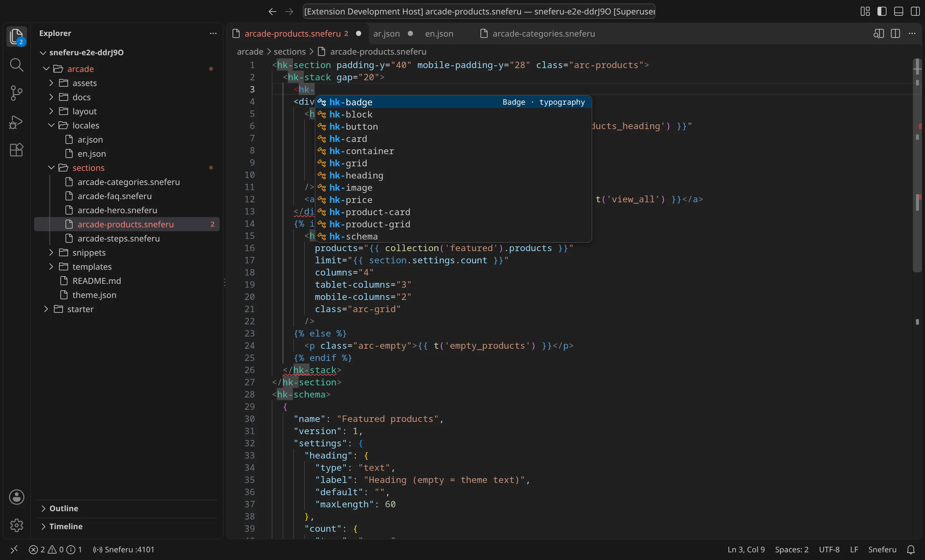The width and height of the screenshot is (925, 560).
Task: Select hk-container suggestion
Action: [x=453, y=151]
